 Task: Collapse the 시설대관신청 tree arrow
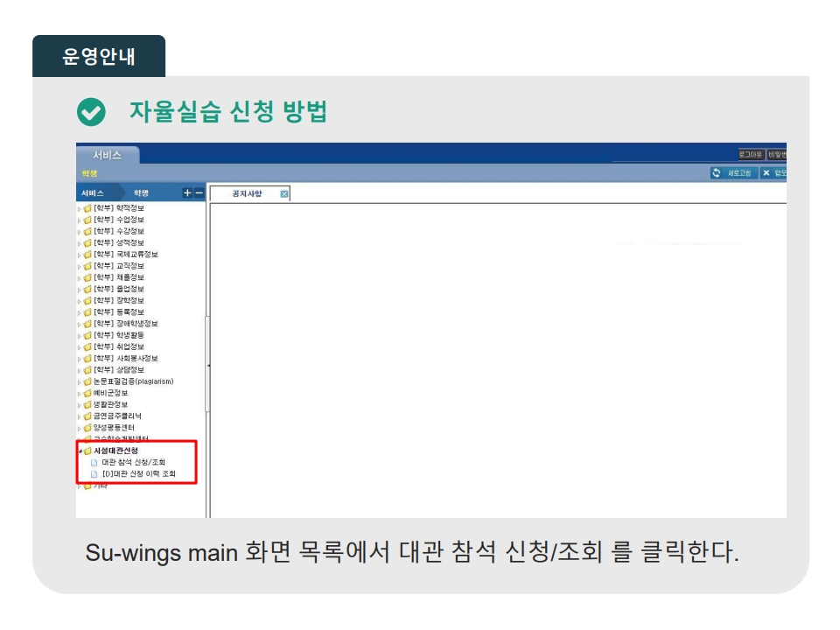pyautogui.click(x=79, y=451)
